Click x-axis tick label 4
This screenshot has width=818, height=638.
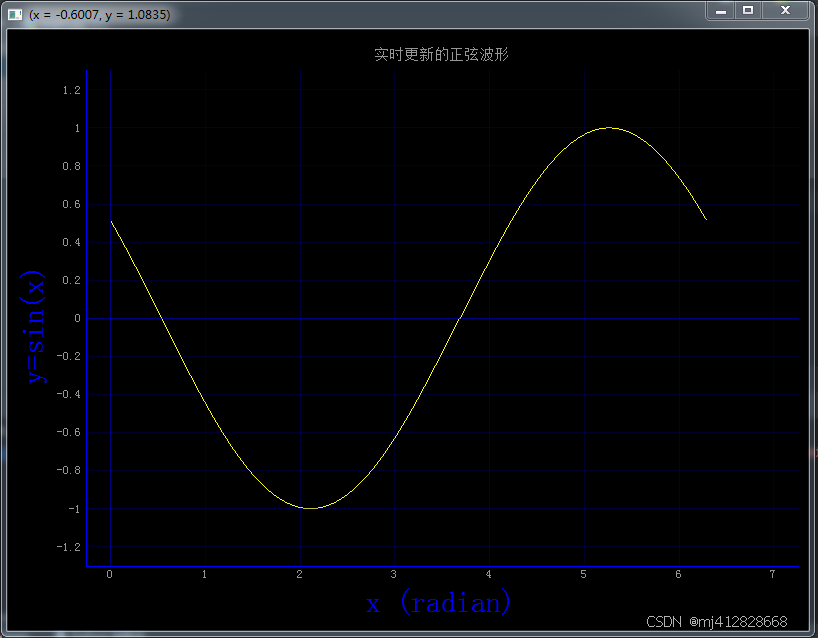(489, 574)
